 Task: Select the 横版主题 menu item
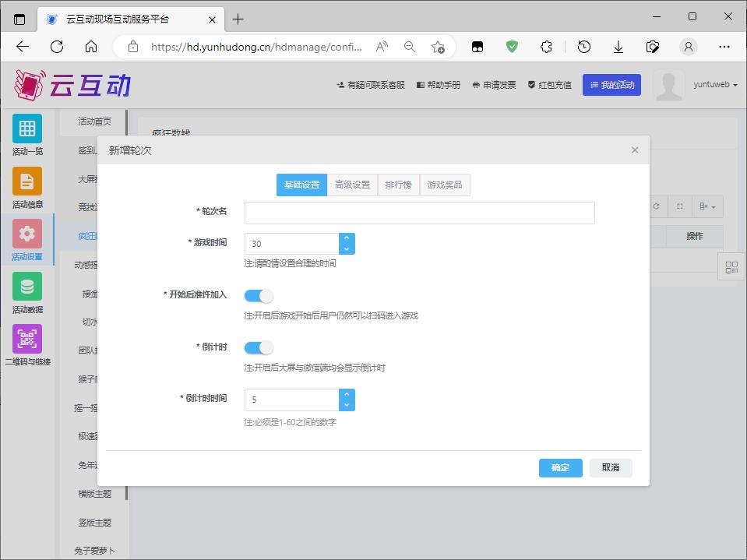click(x=94, y=494)
